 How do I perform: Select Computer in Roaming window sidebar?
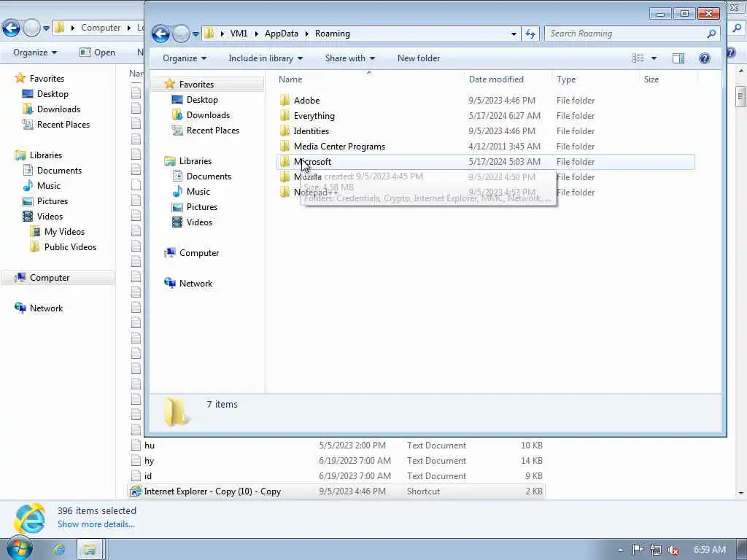(199, 253)
